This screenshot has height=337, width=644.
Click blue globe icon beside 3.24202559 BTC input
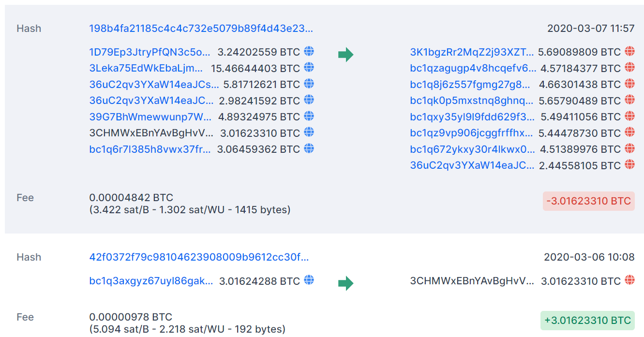point(309,51)
